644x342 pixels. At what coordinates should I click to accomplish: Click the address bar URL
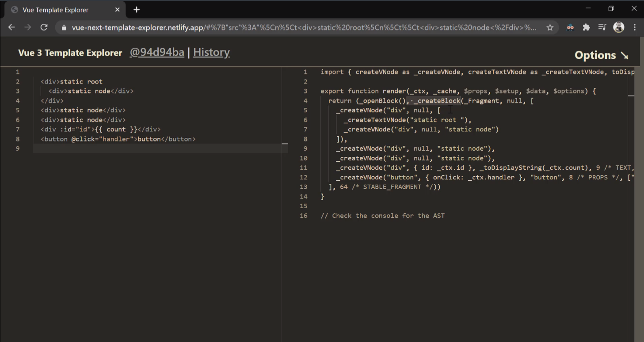pos(304,27)
